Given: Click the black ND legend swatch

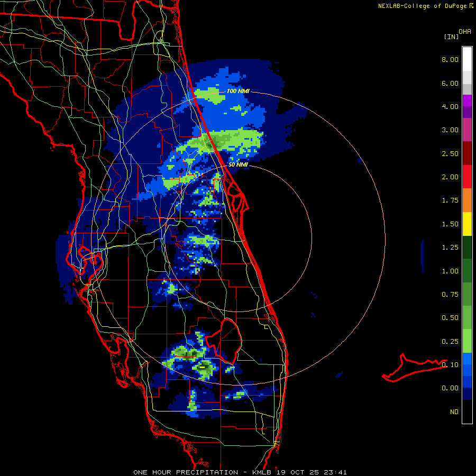Looking at the screenshot, I should [467, 411].
